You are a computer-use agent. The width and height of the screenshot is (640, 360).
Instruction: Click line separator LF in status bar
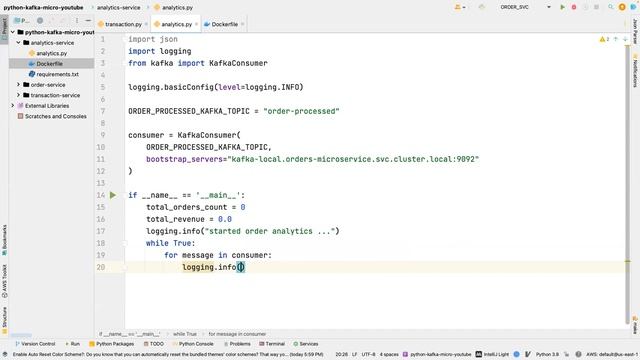tap(355, 354)
